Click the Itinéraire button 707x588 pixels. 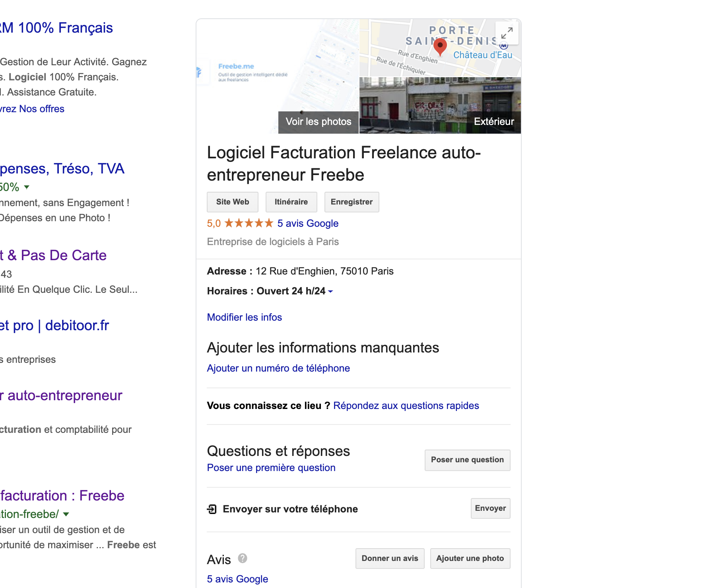[291, 202]
